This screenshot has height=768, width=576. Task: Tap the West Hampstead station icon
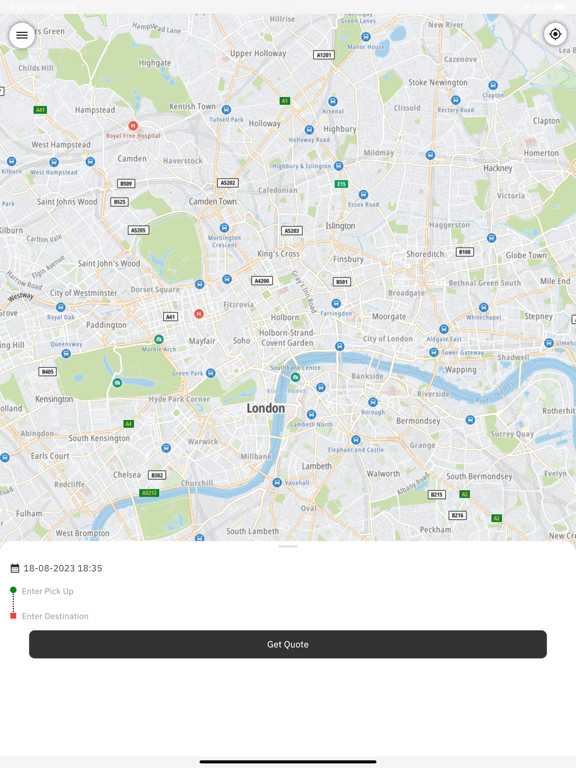54,162
